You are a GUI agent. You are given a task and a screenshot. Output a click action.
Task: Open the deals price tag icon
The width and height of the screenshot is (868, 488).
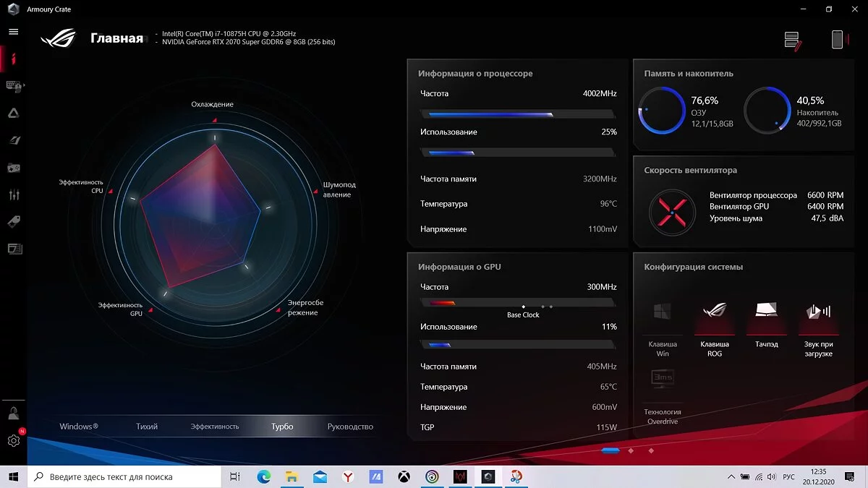(13, 222)
